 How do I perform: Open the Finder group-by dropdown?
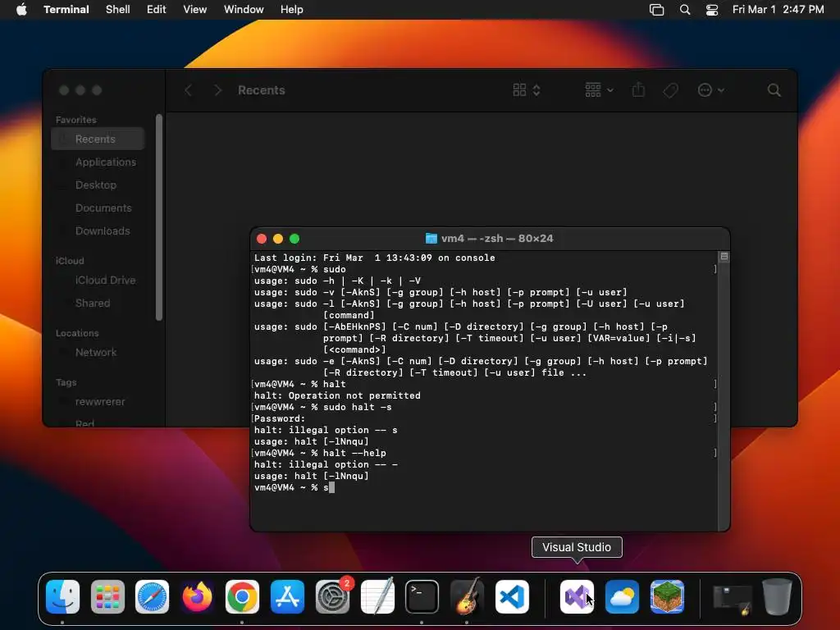pos(599,90)
